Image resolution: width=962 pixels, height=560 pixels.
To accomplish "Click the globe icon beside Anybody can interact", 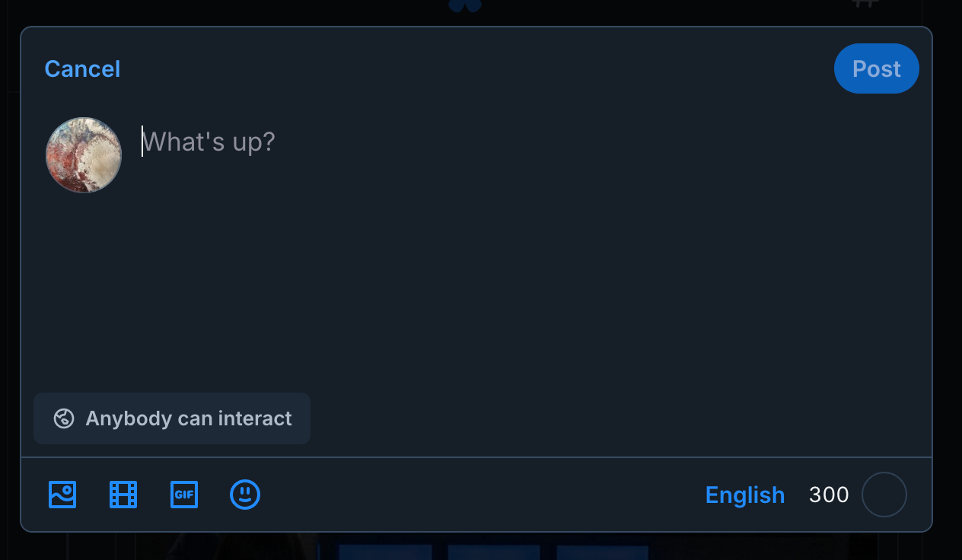I will coord(64,418).
